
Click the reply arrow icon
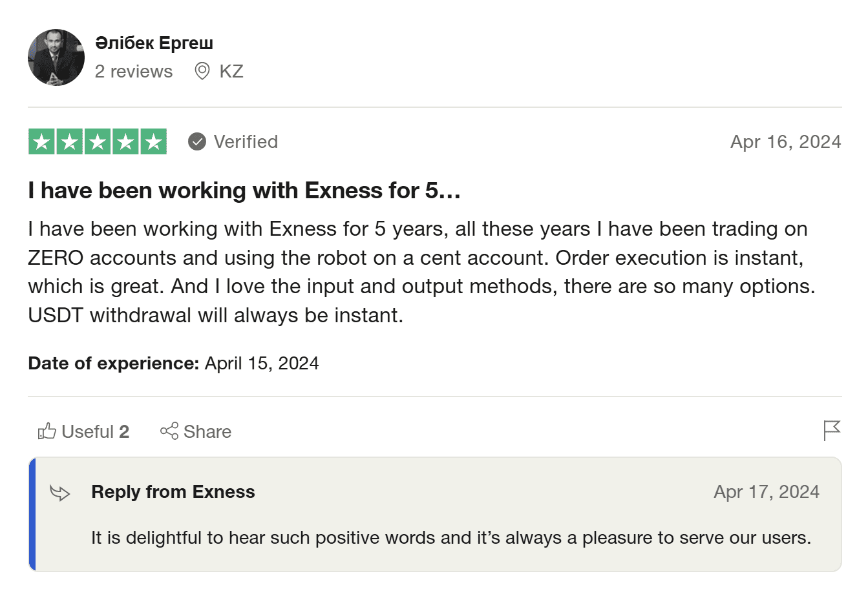tap(60, 493)
